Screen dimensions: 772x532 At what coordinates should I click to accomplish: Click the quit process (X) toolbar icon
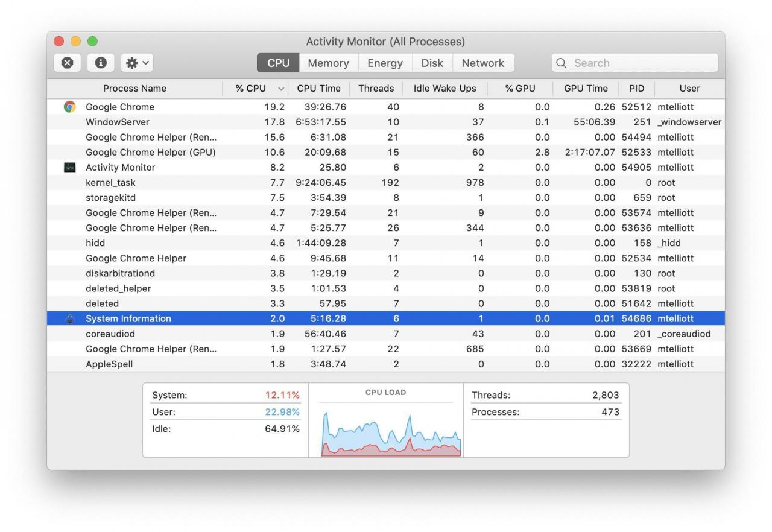point(68,63)
